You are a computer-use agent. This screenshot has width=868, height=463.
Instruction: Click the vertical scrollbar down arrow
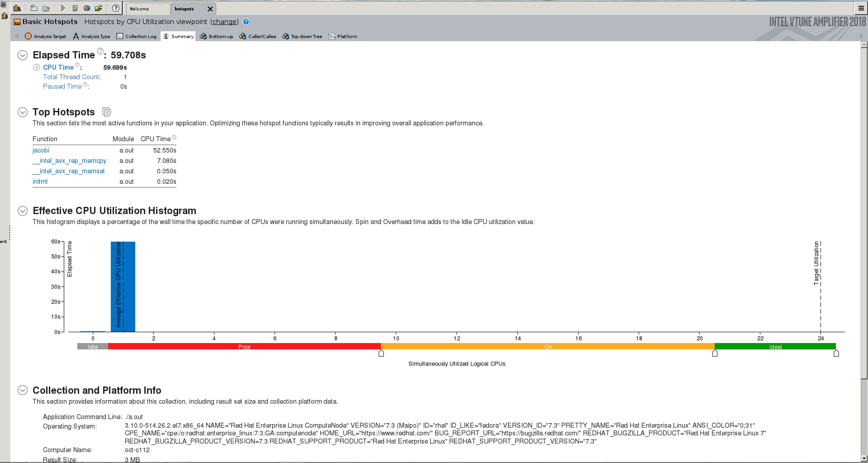coord(864,458)
